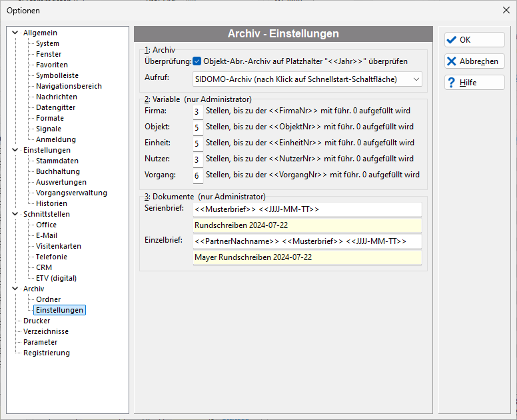Click the Serienbrief template text field
517x420 pixels.
point(307,209)
